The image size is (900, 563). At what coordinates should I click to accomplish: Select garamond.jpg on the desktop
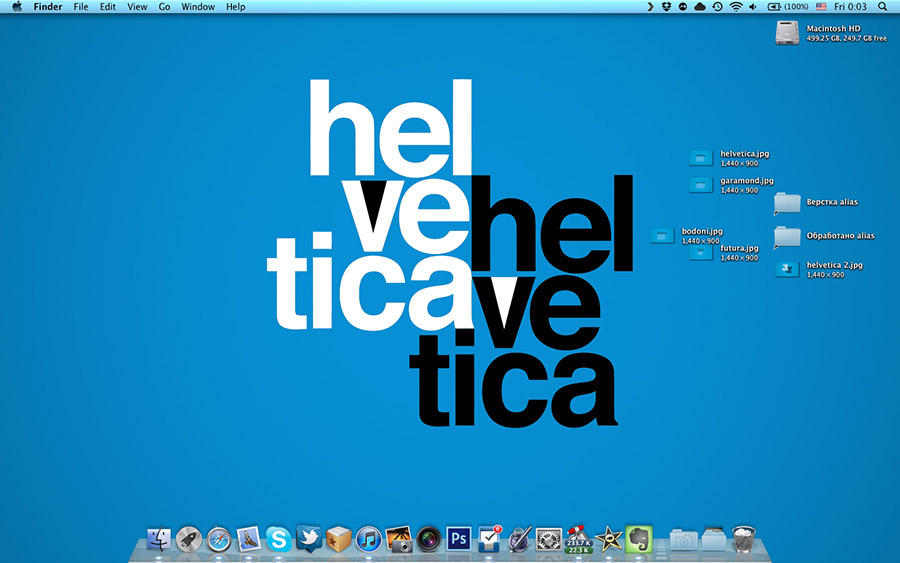point(701,185)
